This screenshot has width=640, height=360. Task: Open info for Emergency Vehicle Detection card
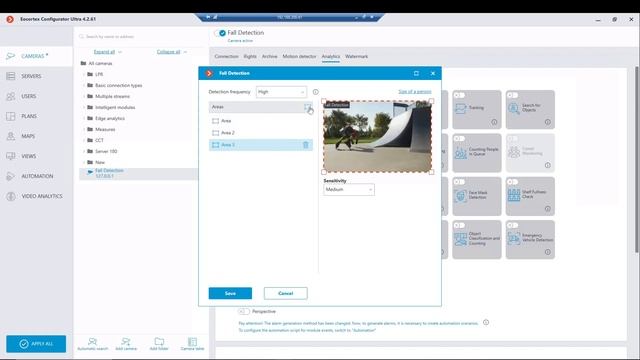(x=548, y=252)
